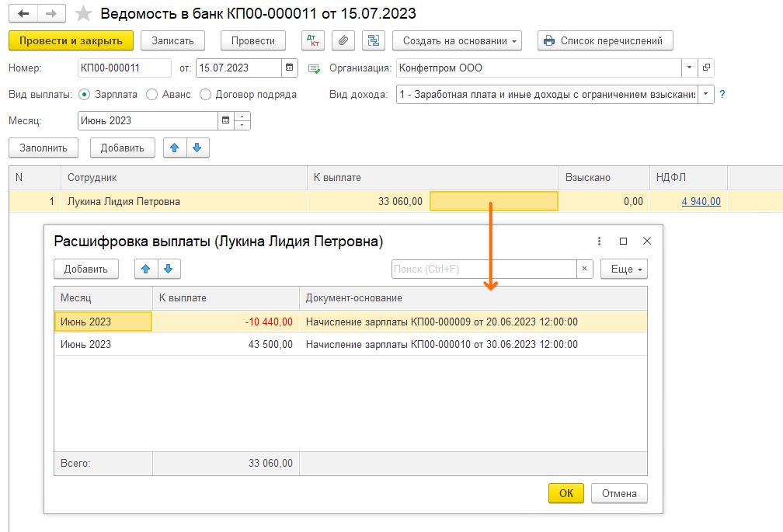The image size is (783, 532).
Task: Open the dialog's three-dot options menu
Action: pos(599,242)
